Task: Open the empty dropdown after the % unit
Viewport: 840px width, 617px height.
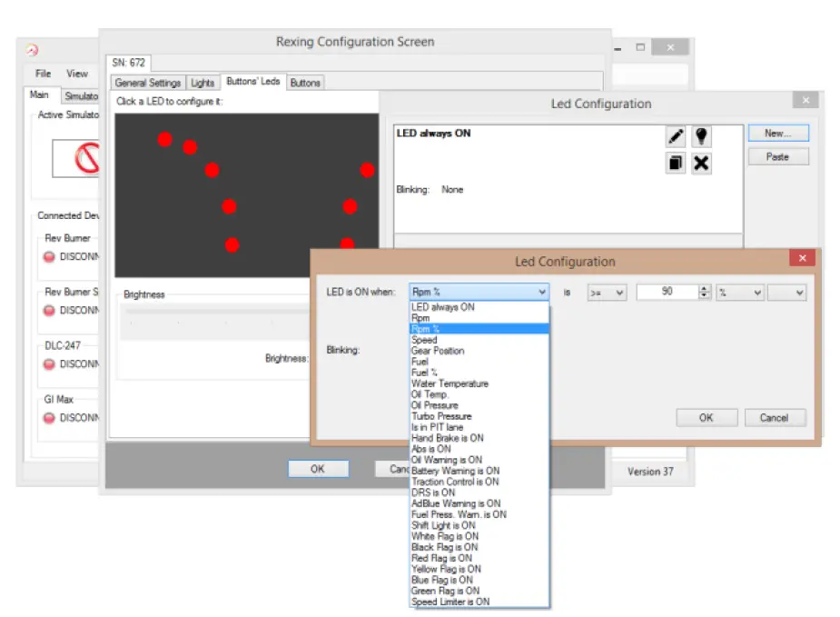Action: [786, 293]
